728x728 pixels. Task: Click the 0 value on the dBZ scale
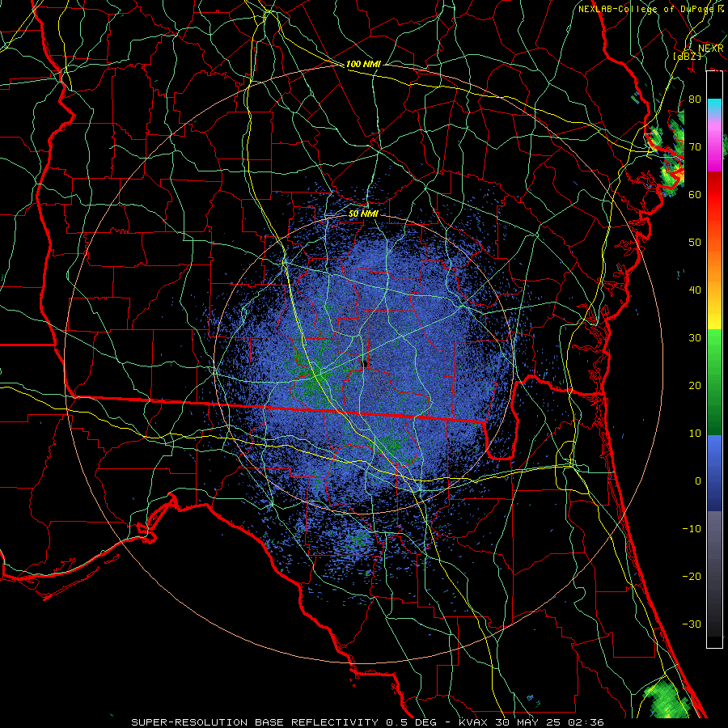[698, 481]
